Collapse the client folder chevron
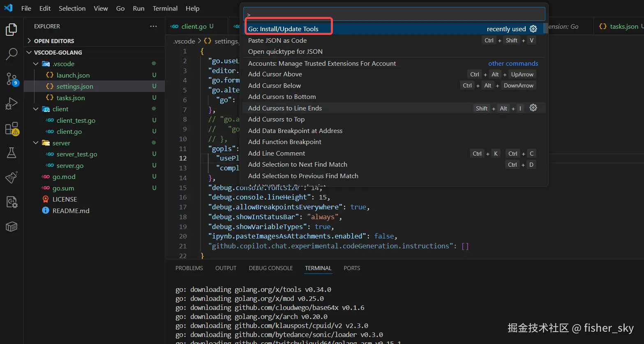The height and width of the screenshot is (344, 644). pyautogui.click(x=36, y=109)
